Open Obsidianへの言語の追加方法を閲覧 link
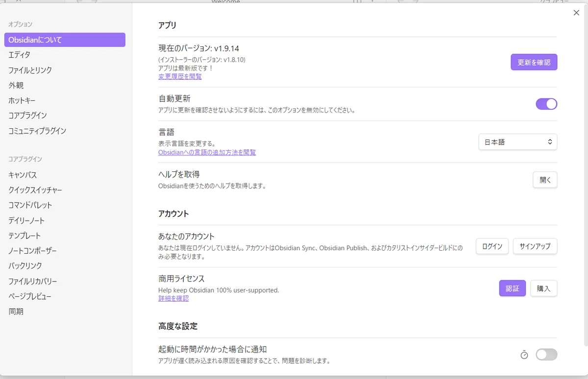The image size is (588, 379). pos(207,152)
